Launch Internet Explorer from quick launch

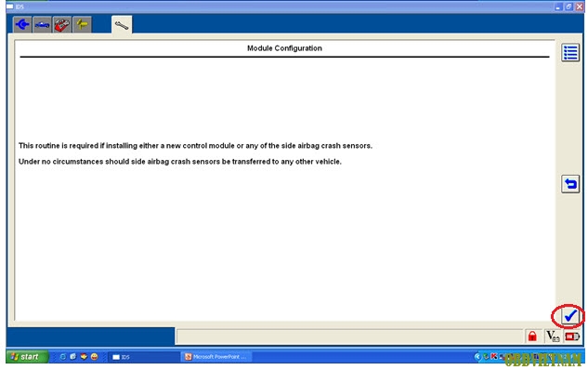[x=62, y=356]
